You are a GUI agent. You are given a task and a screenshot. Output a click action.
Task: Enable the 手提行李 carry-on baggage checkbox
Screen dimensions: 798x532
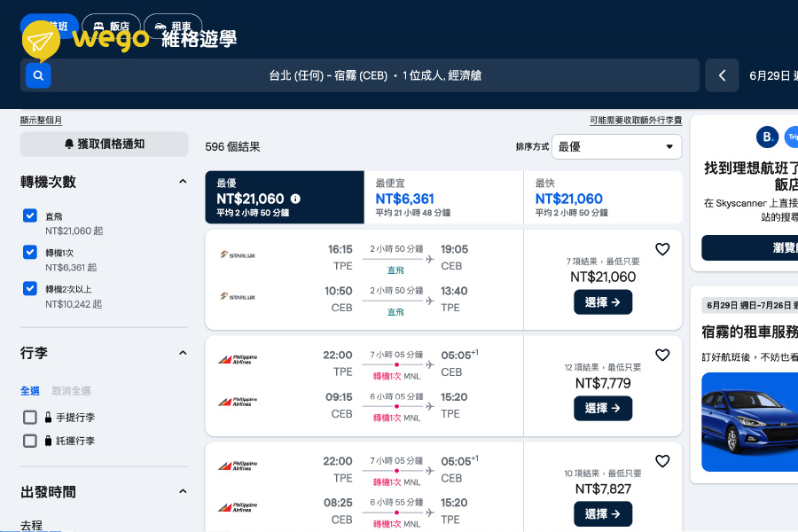[x=30, y=417]
